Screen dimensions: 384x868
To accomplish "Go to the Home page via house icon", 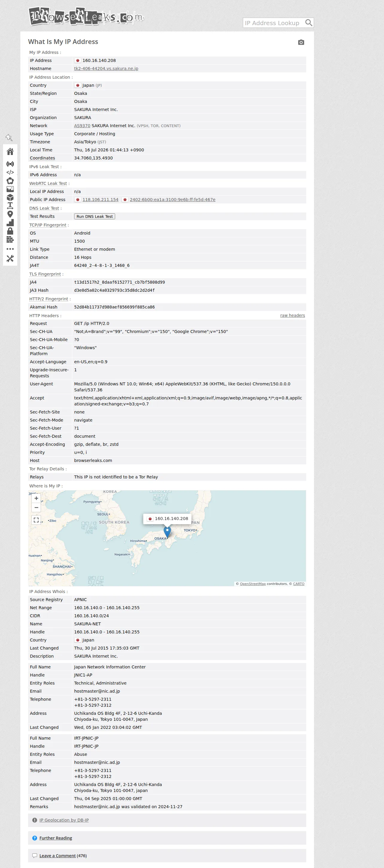I will 10,152.
